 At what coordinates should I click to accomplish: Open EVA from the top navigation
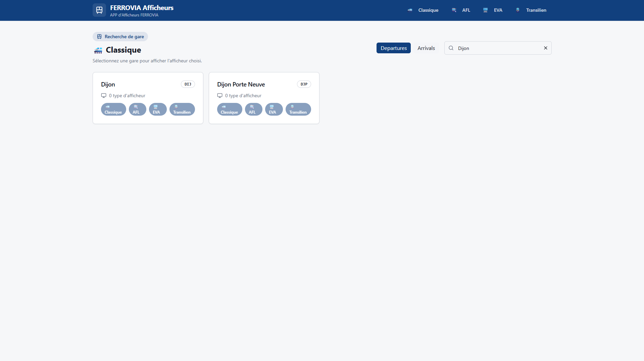coord(493,10)
